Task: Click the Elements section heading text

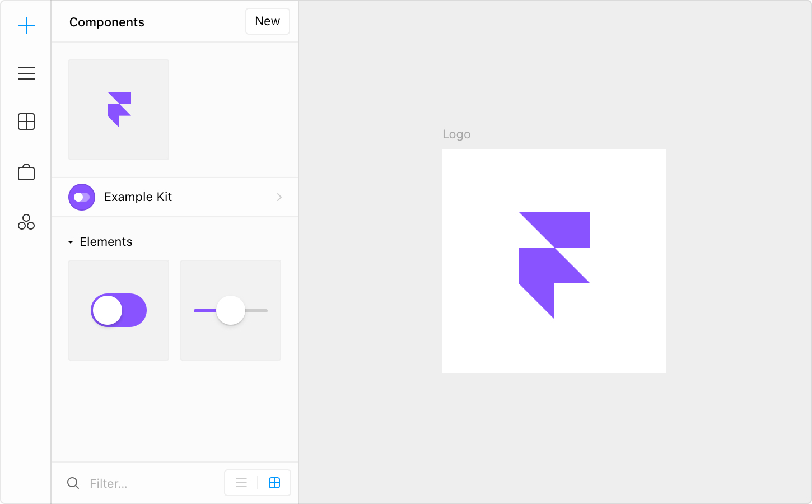Action: 106,242
